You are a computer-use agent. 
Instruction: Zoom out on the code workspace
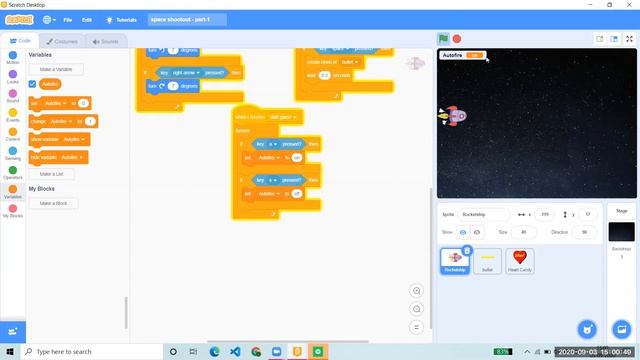click(x=416, y=309)
